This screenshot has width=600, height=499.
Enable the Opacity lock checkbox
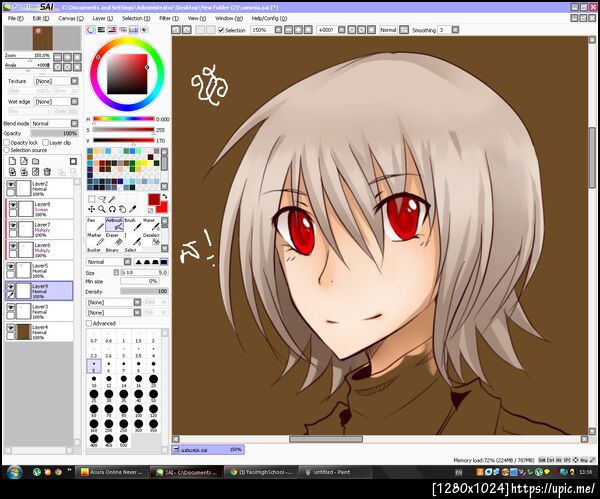point(7,142)
